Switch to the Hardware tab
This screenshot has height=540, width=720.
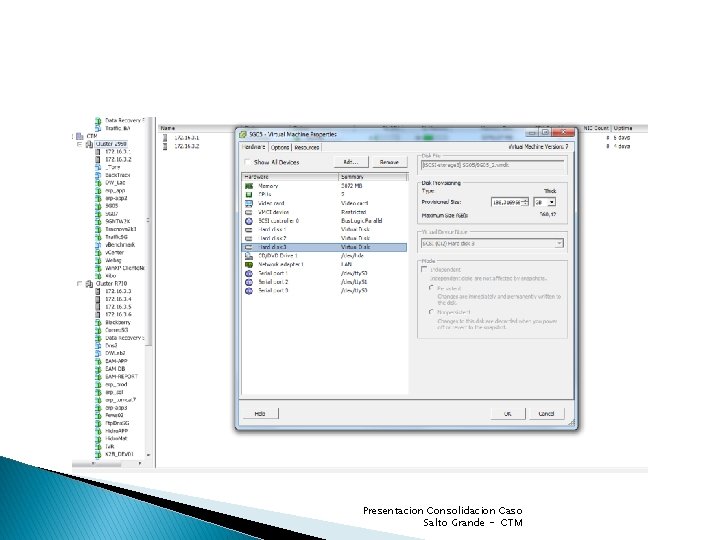coord(253,147)
